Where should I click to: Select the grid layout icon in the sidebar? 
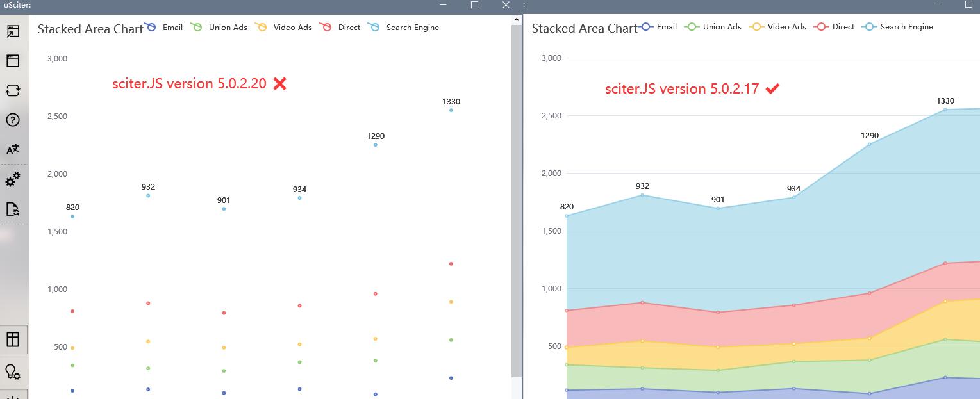14,339
